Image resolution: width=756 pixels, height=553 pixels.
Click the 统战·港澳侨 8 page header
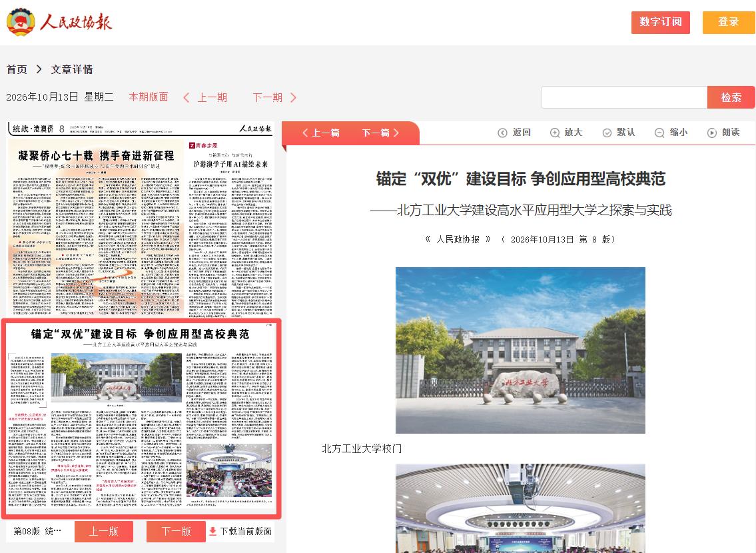38,129
